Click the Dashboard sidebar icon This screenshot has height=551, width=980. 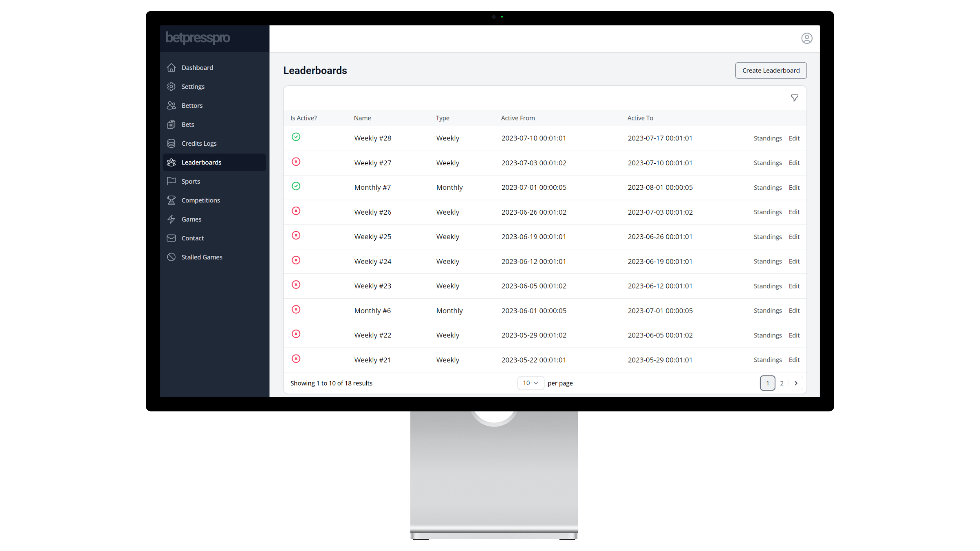click(171, 67)
